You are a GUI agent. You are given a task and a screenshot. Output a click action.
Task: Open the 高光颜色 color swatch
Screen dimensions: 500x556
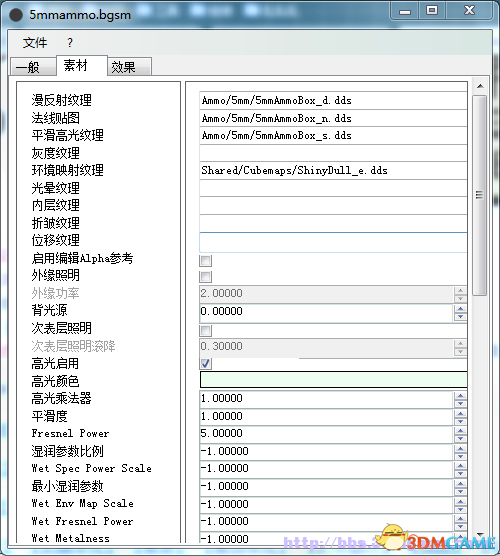(333, 380)
